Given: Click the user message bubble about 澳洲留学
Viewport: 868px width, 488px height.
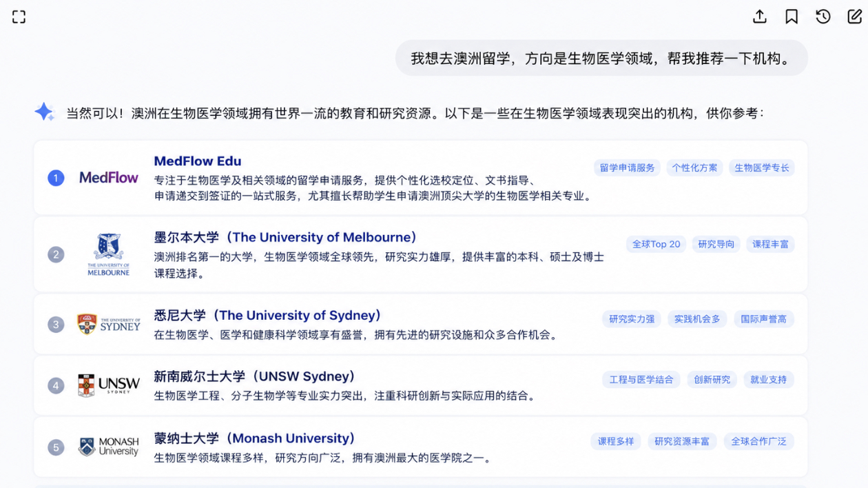Looking at the screenshot, I should (601, 58).
